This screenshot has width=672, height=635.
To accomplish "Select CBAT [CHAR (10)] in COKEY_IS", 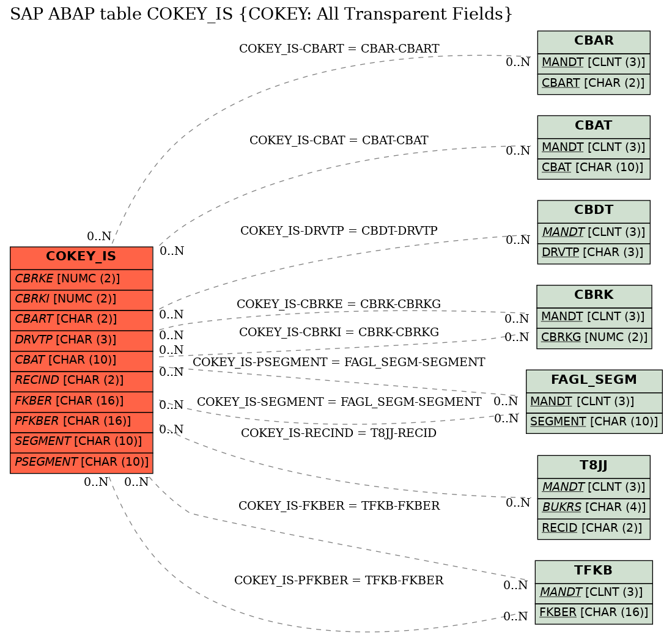I will coord(81,361).
